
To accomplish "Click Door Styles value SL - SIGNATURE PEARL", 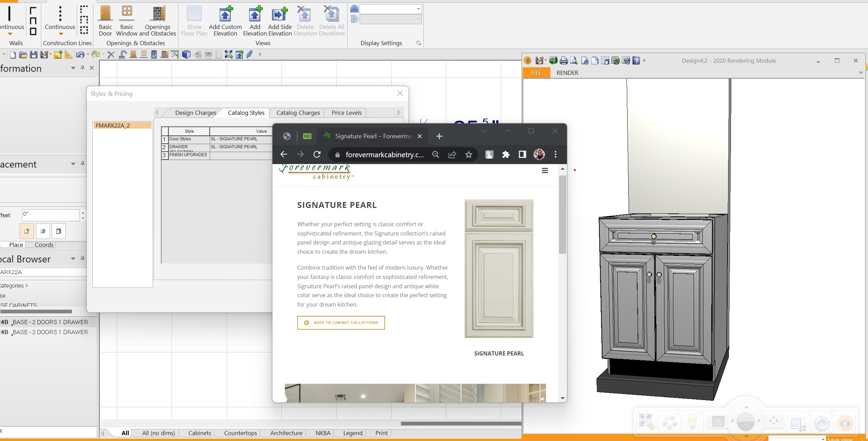I will point(241,139).
